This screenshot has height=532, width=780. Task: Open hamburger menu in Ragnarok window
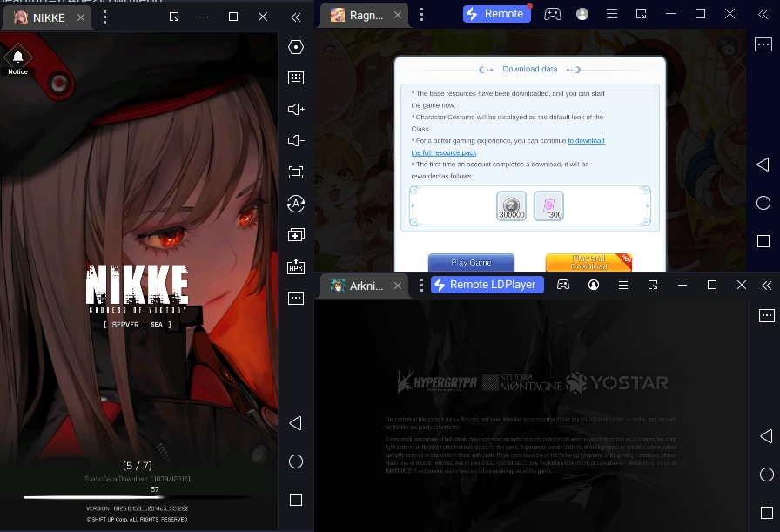[x=612, y=14]
